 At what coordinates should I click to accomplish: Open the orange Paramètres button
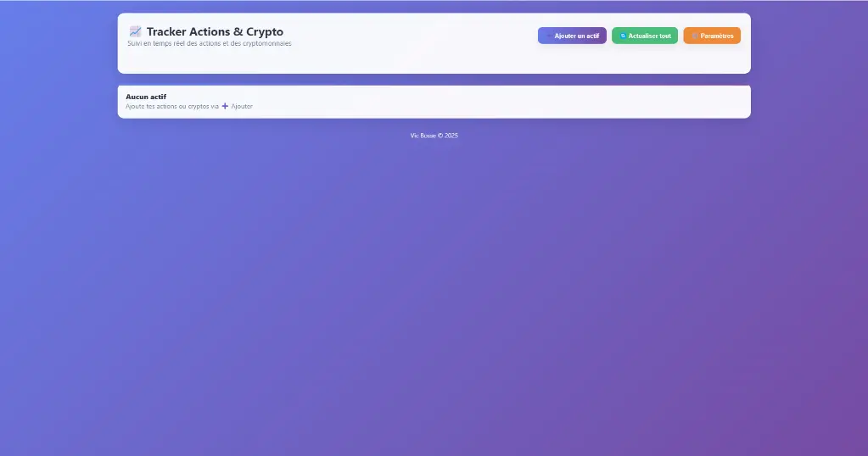[712, 36]
